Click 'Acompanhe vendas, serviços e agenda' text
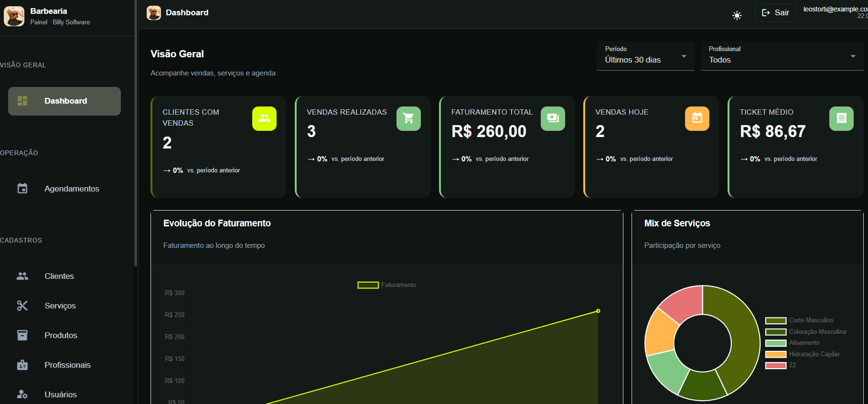The height and width of the screenshot is (404, 868). point(213,73)
